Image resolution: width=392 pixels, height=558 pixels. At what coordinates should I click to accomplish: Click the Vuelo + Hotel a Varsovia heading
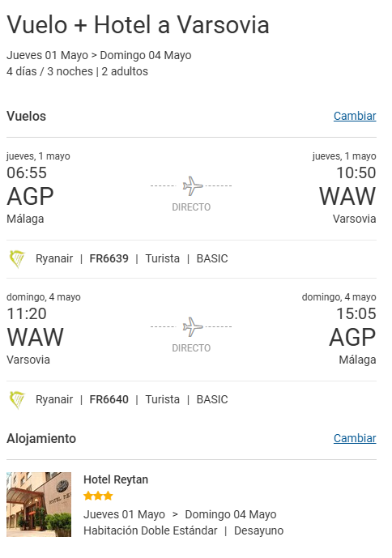138,25
